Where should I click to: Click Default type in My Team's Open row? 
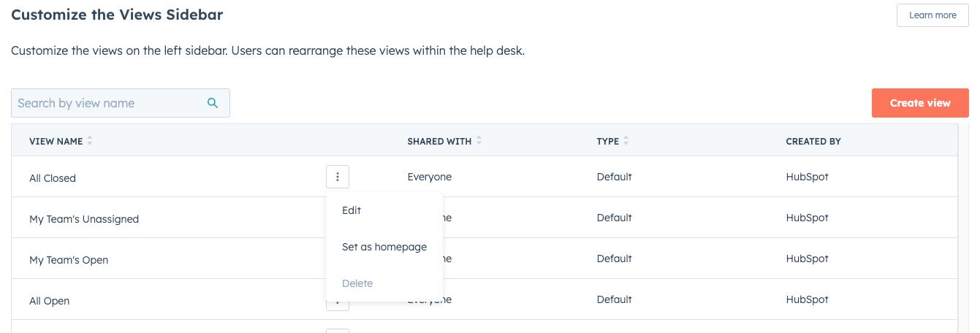(x=615, y=259)
